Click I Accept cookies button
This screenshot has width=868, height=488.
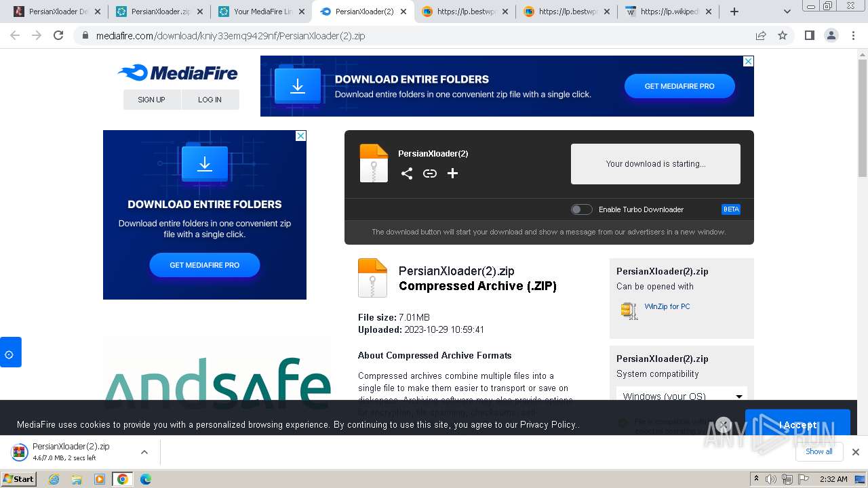tap(797, 425)
